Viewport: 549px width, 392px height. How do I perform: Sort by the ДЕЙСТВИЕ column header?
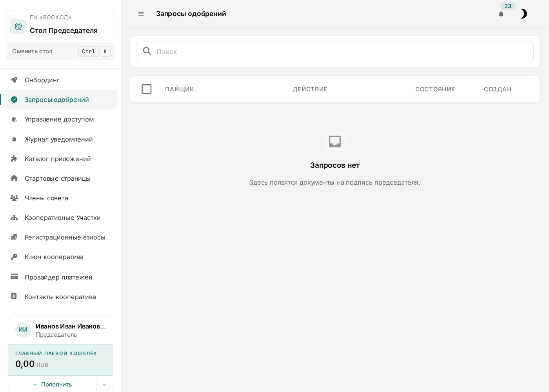tap(310, 89)
